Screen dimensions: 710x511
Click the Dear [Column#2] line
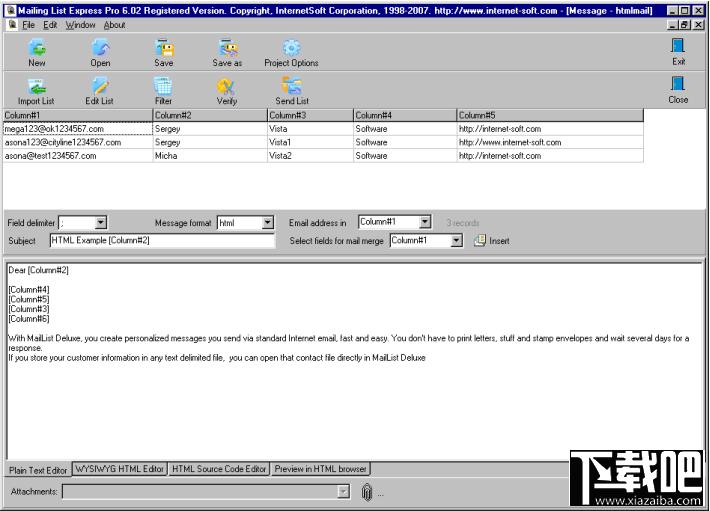38,270
